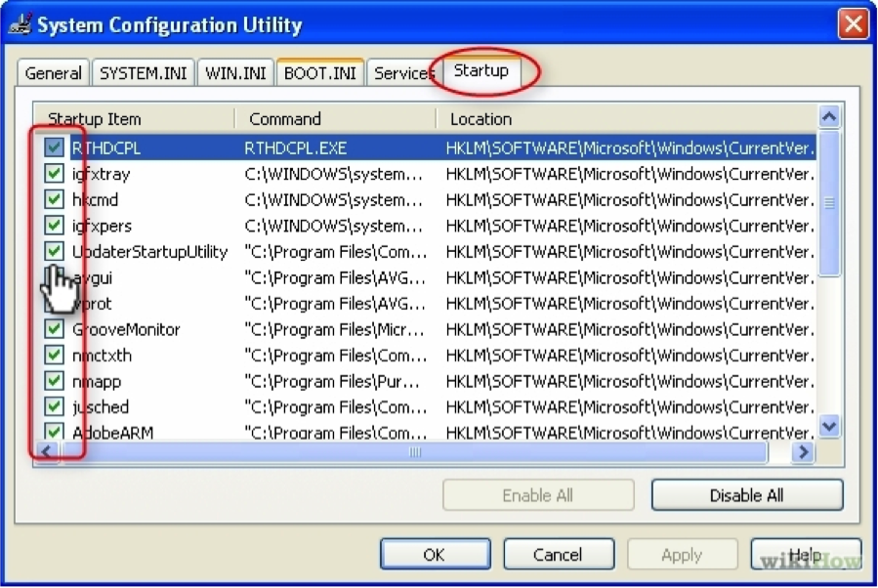Click the Command column header
Screen dimensions: 878x588
(x=335, y=119)
